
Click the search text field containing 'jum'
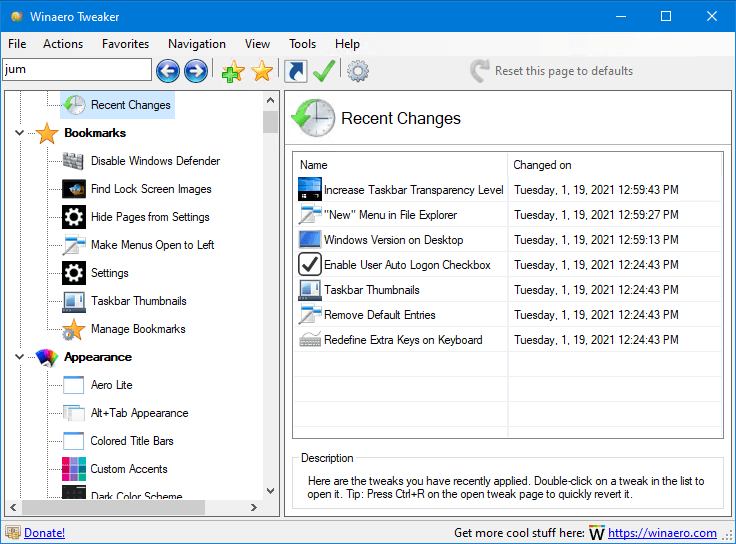click(77, 70)
